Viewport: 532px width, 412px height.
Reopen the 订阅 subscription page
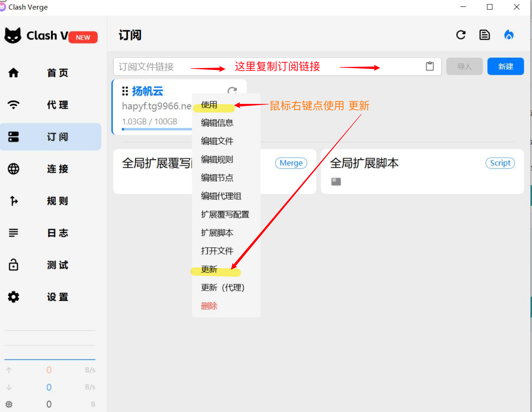[51, 137]
